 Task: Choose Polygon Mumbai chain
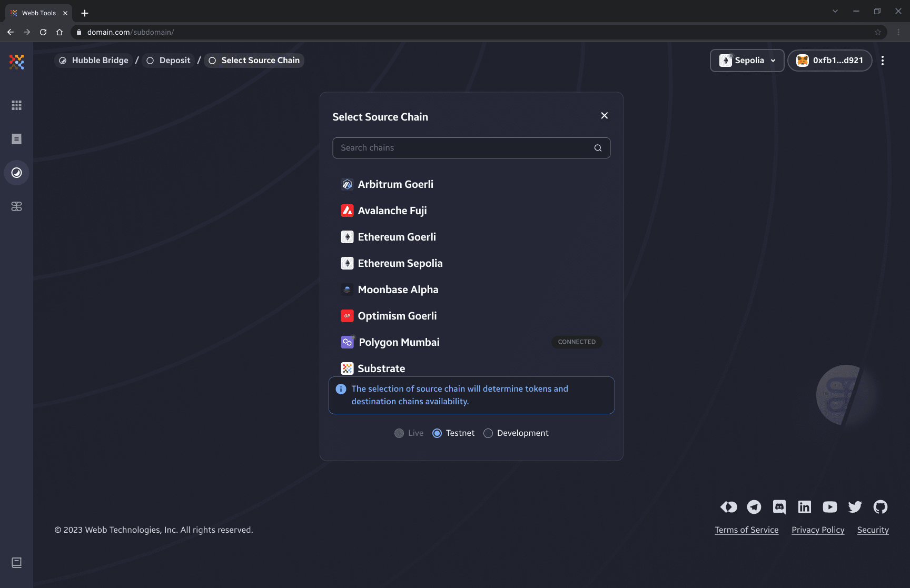pyautogui.click(x=471, y=342)
